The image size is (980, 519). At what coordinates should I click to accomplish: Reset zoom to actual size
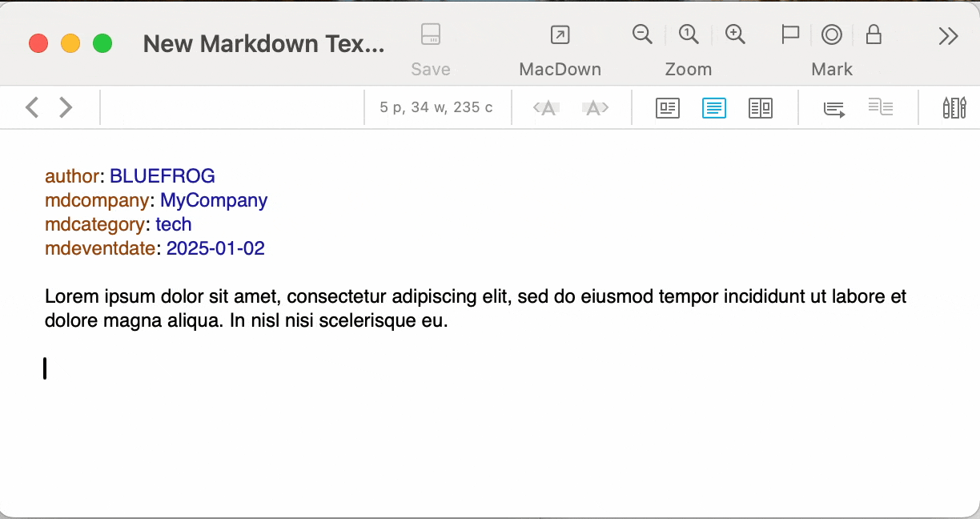[689, 34]
